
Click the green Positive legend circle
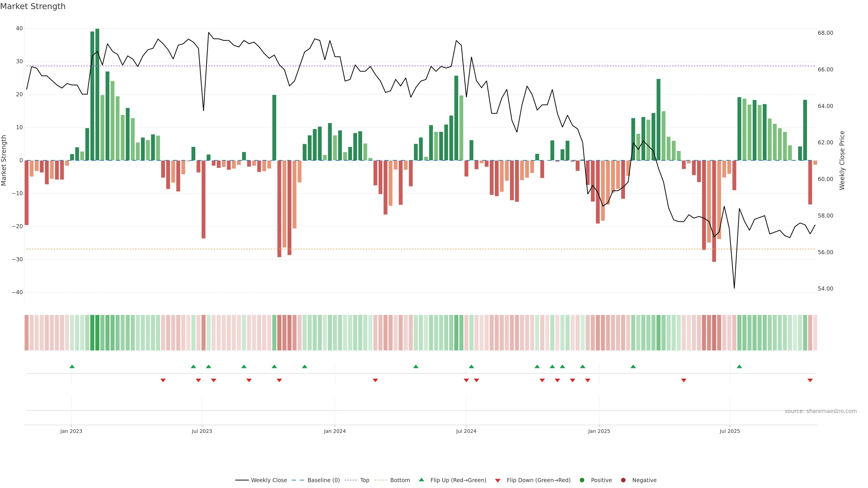(582, 480)
